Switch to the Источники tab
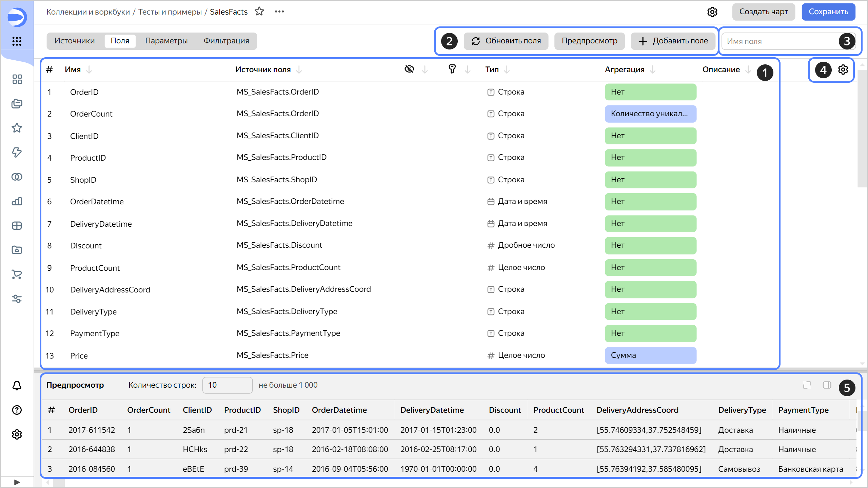Screen dimensions: 868x488 click(75, 41)
